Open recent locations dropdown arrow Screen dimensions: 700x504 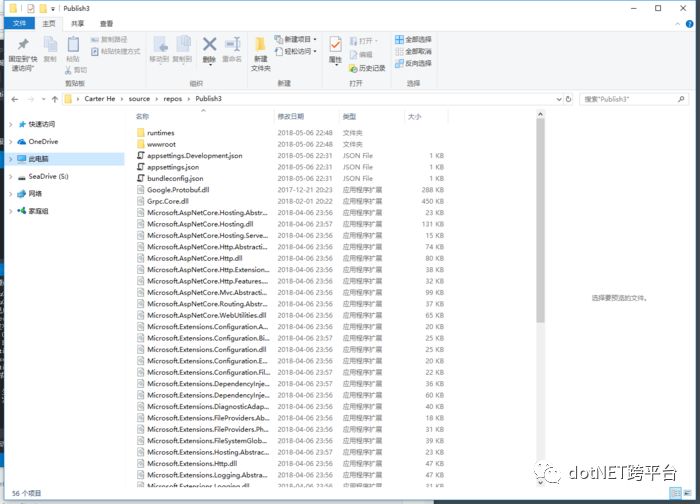coord(43,99)
